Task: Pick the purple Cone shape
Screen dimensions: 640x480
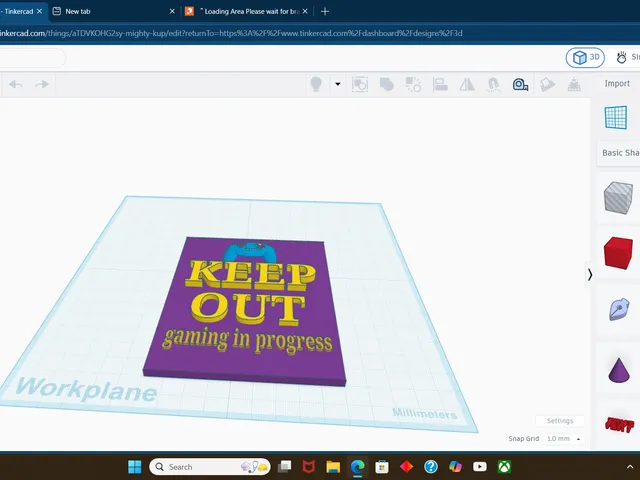Action: (x=619, y=370)
